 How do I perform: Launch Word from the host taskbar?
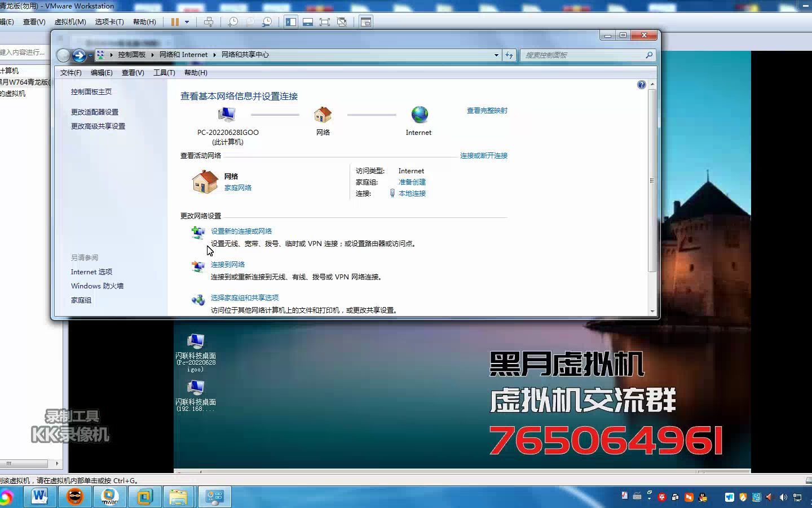[x=38, y=497]
